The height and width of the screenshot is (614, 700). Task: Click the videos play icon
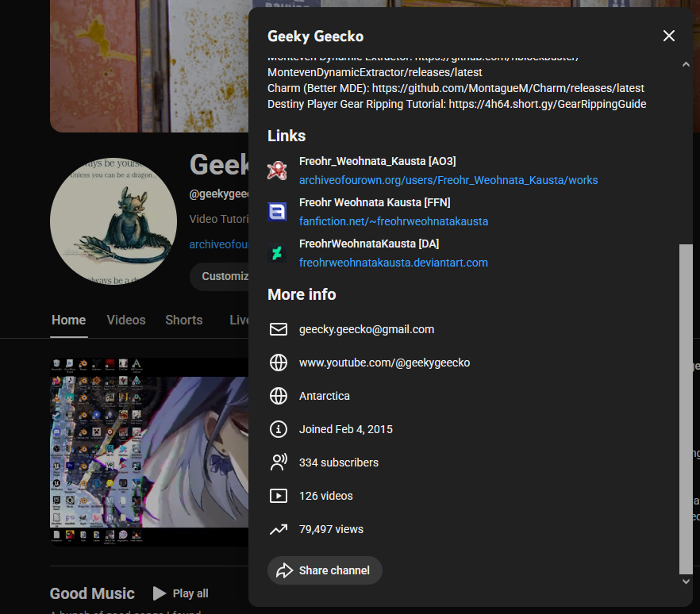coord(279,496)
